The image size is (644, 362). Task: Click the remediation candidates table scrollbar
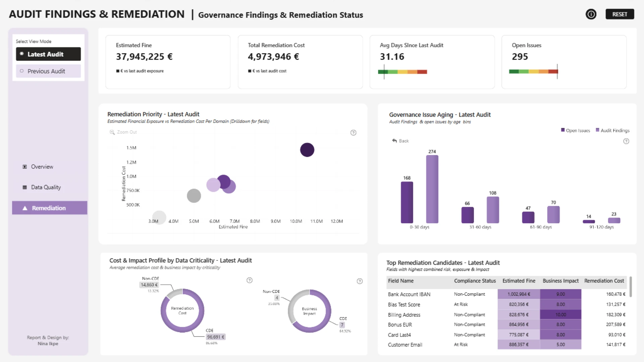point(631,287)
